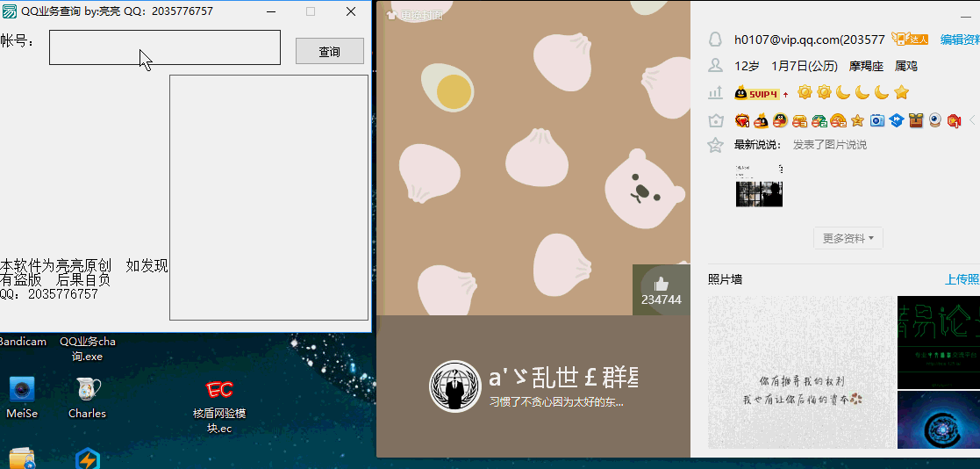Click the Anonymous mask profile avatar
This screenshot has height=469, width=980.
454,386
